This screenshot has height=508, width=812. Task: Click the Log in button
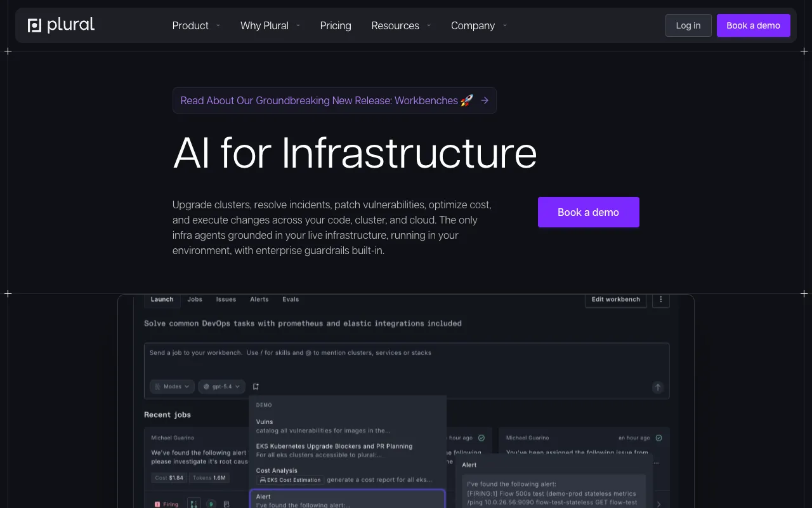(688, 25)
